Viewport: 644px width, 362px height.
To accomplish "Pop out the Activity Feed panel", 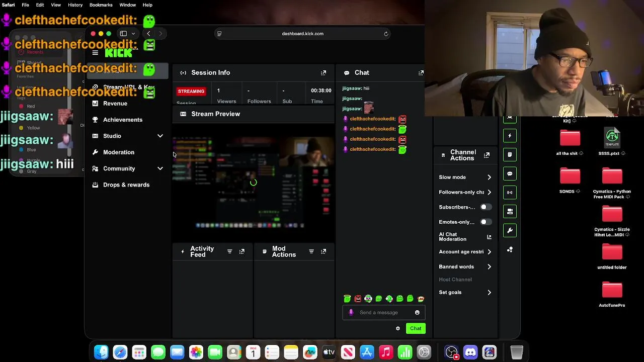I will pos(242,251).
